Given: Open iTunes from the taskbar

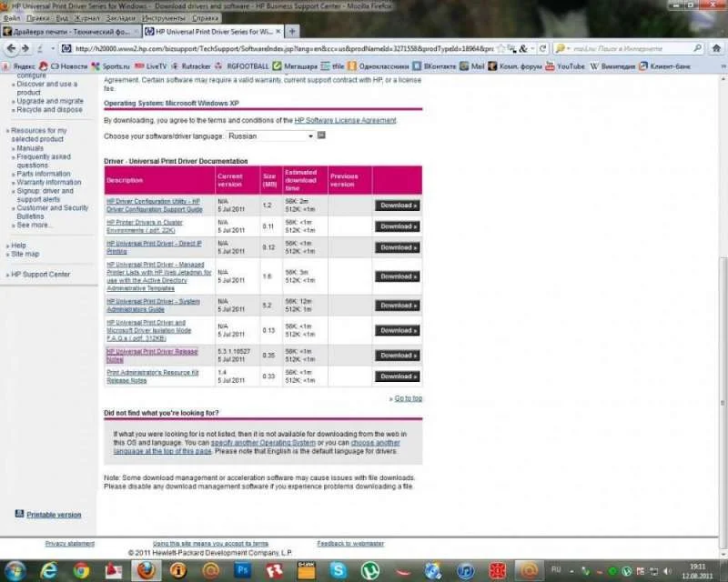Looking at the screenshot, I should pyautogui.click(x=466, y=570).
